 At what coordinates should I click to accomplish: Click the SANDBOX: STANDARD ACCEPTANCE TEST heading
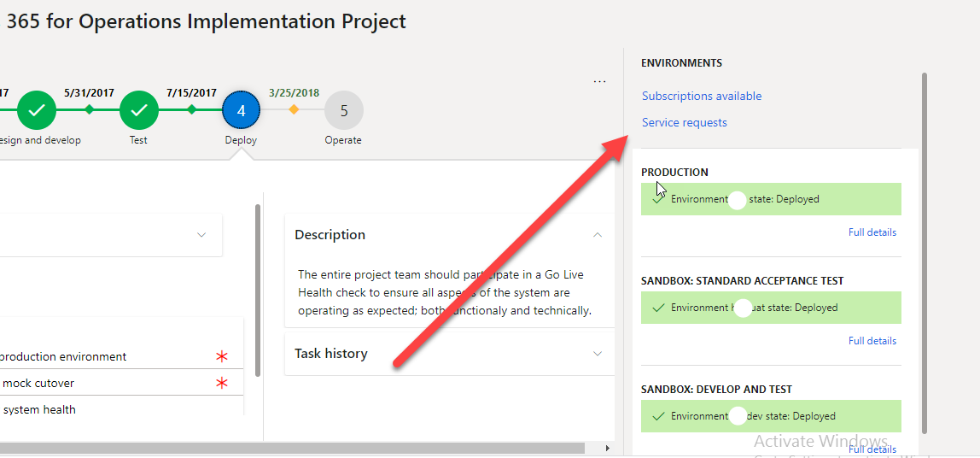[x=743, y=281]
